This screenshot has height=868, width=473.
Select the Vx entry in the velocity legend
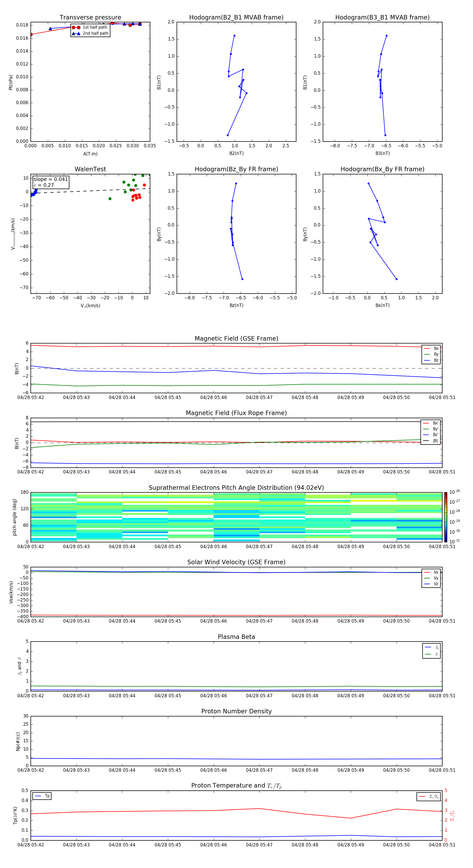pyautogui.click(x=431, y=573)
